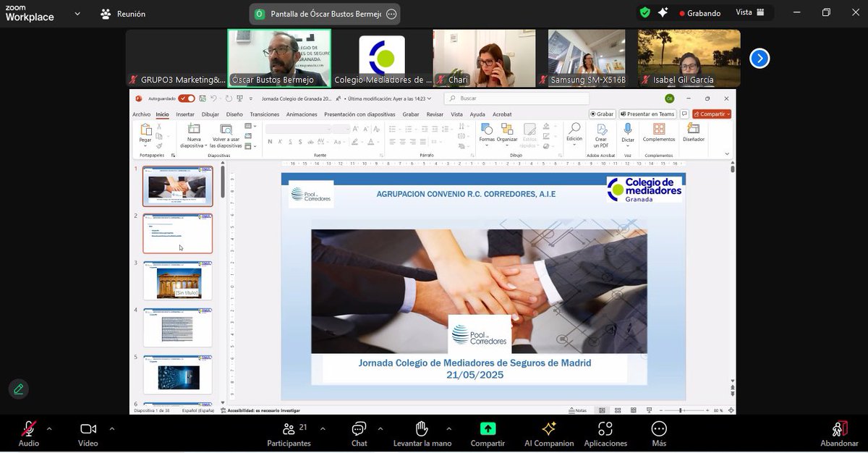Click the AI sparkle icon near Grabando
Image resolution: width=868 pixels, height=453 pixels.
pyautogui.click(x=663, y=12)
